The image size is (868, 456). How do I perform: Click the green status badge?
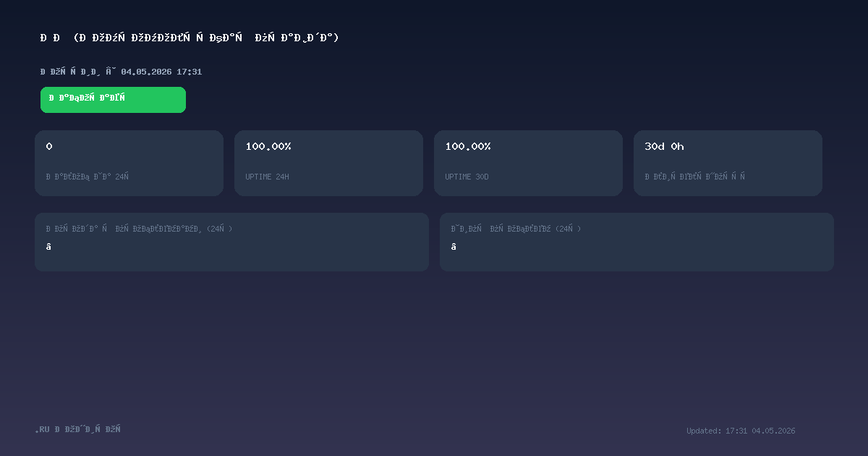pyautogui.click(x=113, y=100)
